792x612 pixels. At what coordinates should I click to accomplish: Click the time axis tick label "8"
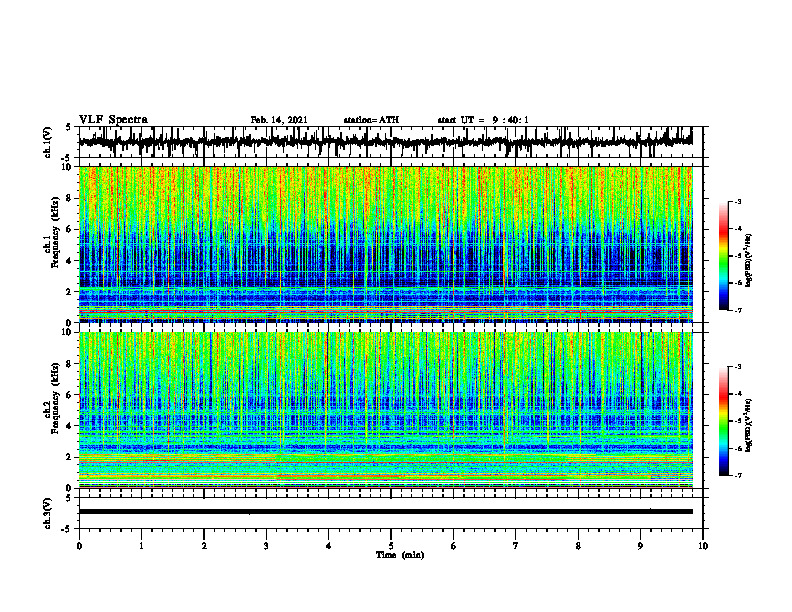pyautogui.click(x=578, y=546)
